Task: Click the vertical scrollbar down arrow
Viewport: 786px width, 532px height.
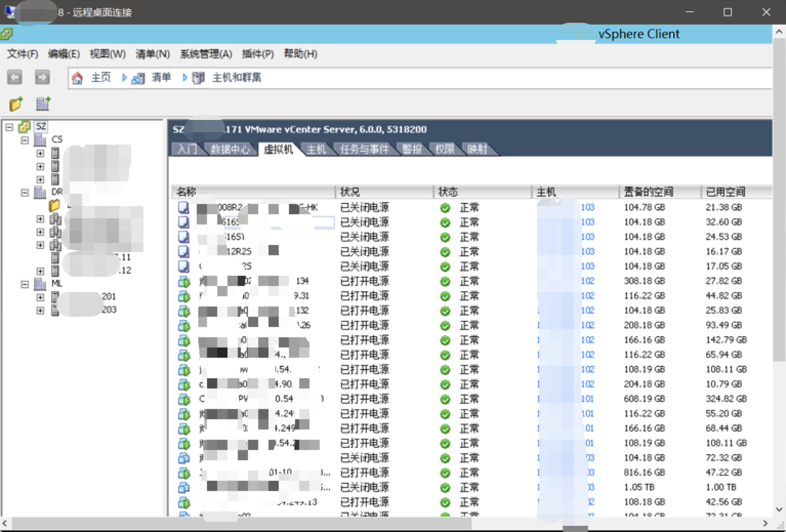Action: pos(779,509)
